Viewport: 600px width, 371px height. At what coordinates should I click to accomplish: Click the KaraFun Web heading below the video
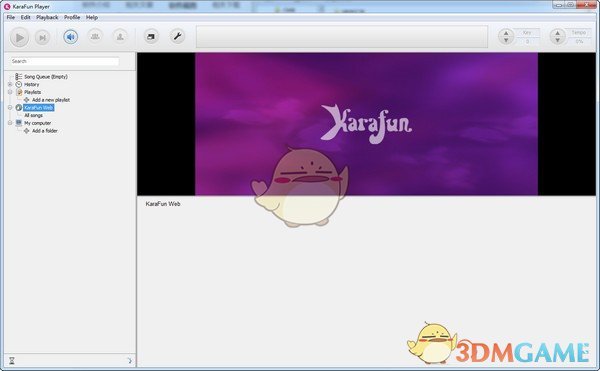[x=163, y=204]
